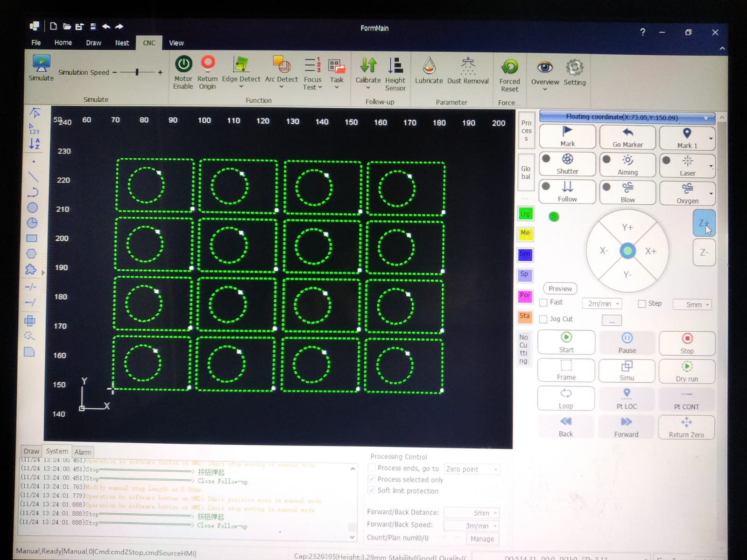
Task: Toggle Soft limit protection
Action: (372, 491)
